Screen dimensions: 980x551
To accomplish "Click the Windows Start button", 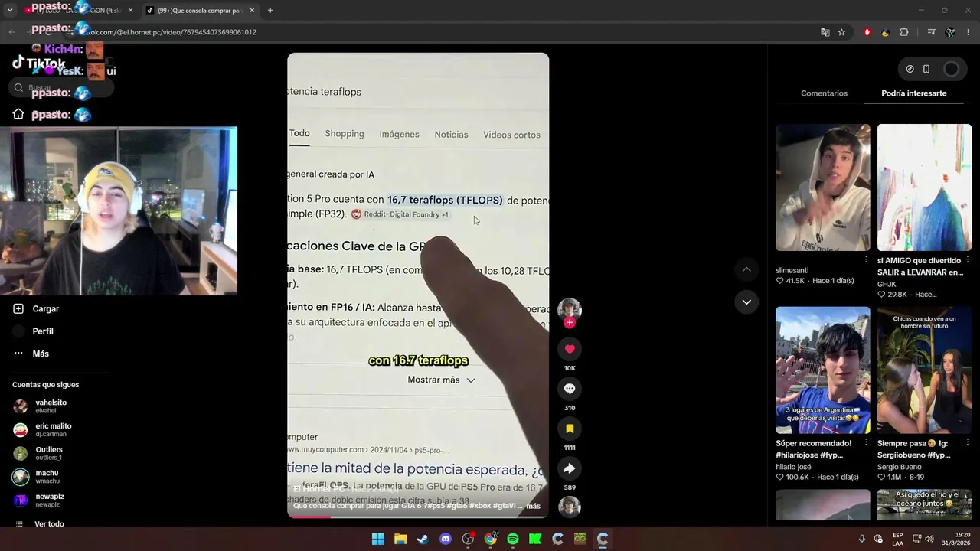I will [x=377, y=539].
